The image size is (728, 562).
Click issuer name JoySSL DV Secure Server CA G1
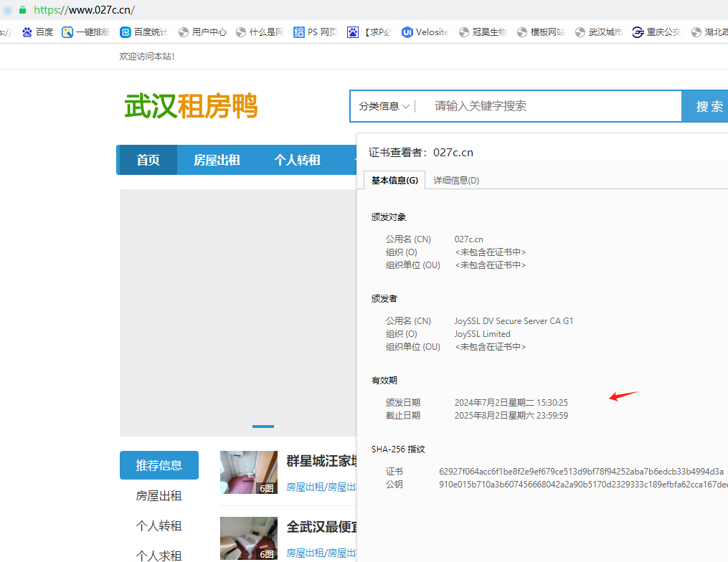(x=514, y=320)
